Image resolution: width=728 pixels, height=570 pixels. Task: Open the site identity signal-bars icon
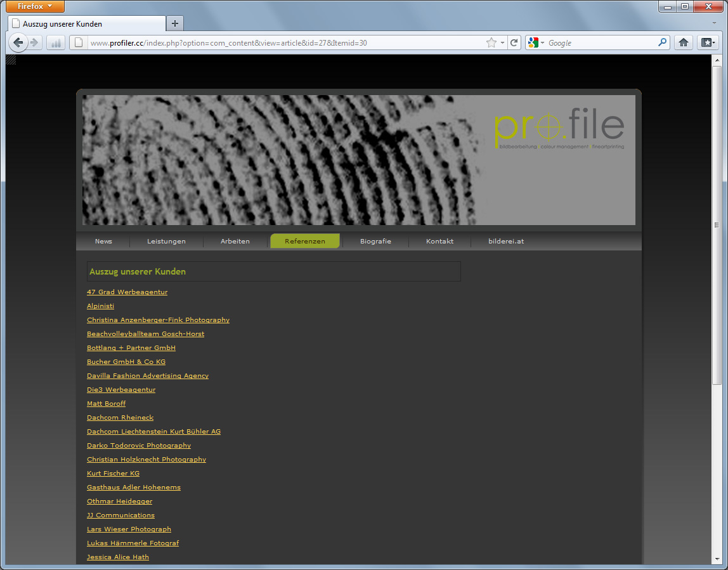(x=56, y=43)
